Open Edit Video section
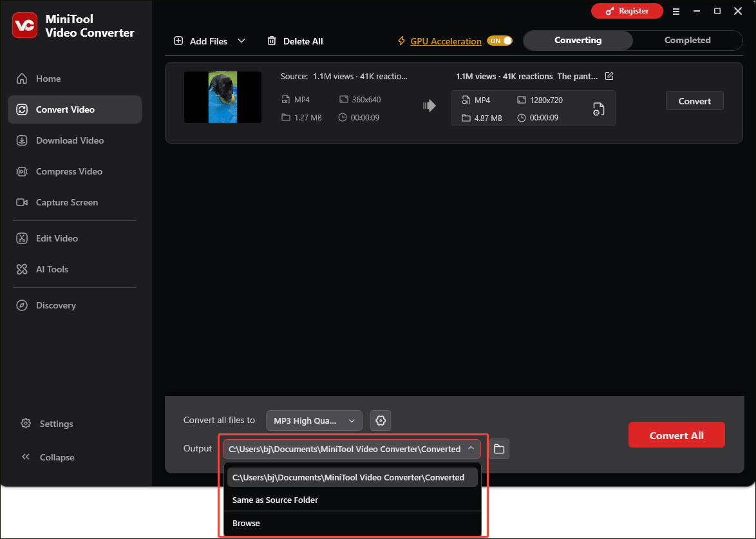 [x=75, y=238]
